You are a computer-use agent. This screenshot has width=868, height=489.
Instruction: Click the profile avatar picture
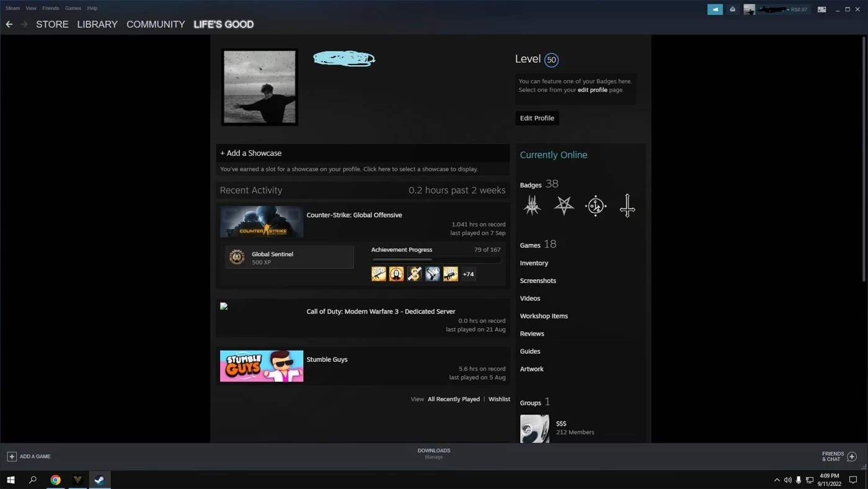click(260, 87)
